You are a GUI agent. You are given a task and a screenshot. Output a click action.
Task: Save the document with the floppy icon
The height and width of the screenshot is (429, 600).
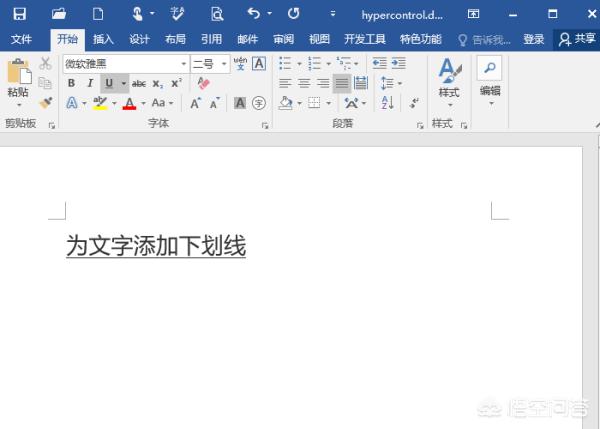[20, 14]
